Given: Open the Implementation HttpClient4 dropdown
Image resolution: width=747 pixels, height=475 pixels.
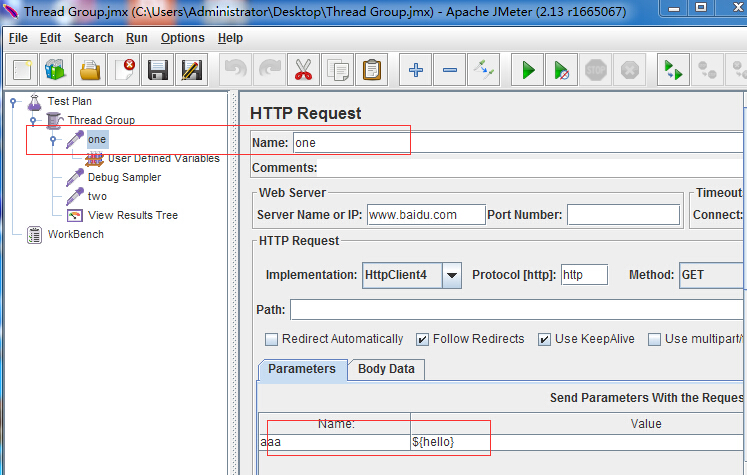Looking at the screenshot, I should pyautogui.click(x=452, y=275).
